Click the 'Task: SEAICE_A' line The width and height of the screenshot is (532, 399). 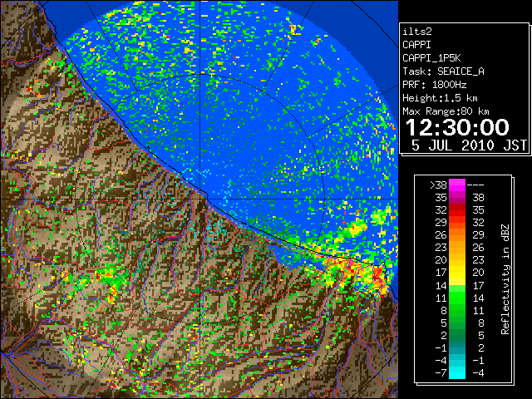(443, 71)
